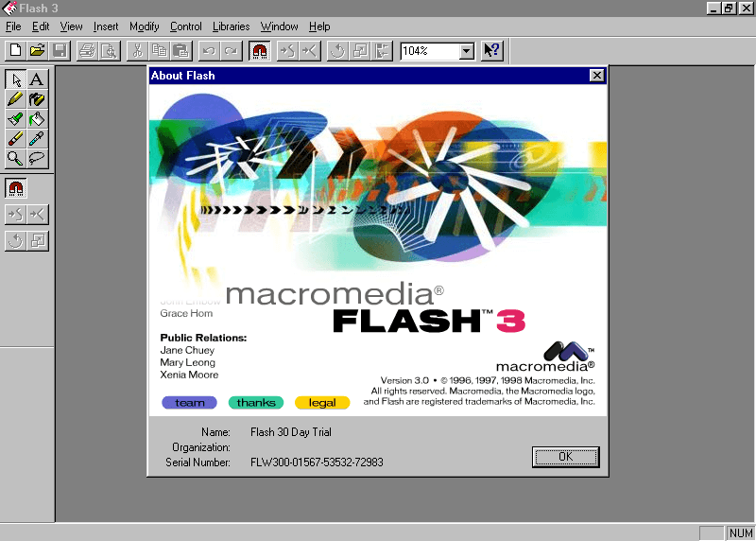Select the Brush tool in toolbox
Viewport: 756px width, 541px height.
click(x=16, y=119)
